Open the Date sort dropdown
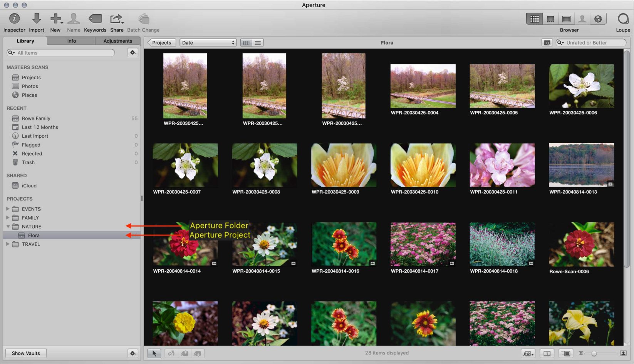The image size is (634, 364). [208, 43]
